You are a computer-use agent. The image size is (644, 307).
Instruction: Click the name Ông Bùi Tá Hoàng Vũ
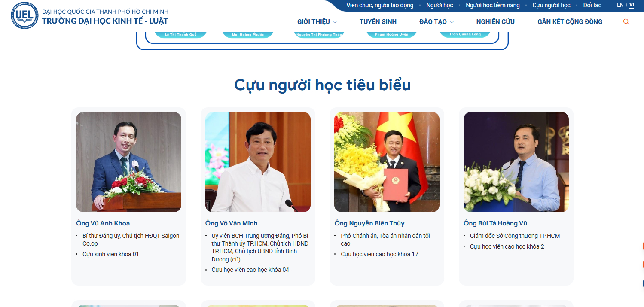[495, 223]
